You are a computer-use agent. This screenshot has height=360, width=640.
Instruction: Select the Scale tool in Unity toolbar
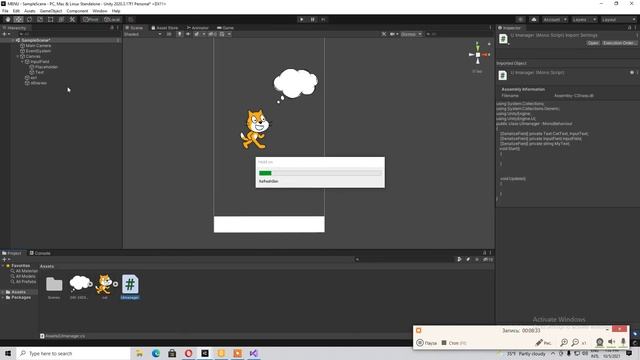click(40, 19)
